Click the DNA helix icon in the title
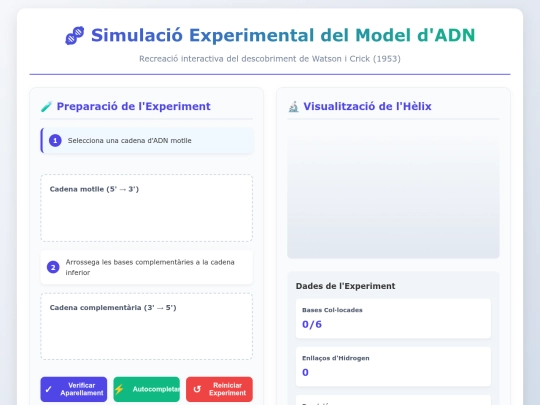This screenshot has height=405, width=540. point(75,35)
